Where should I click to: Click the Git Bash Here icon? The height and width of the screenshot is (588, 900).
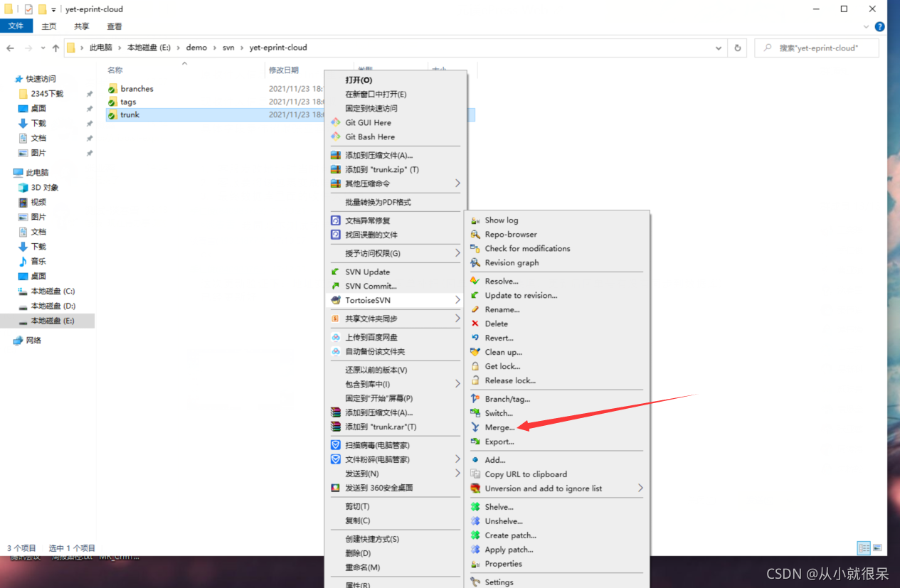(336, 137)
